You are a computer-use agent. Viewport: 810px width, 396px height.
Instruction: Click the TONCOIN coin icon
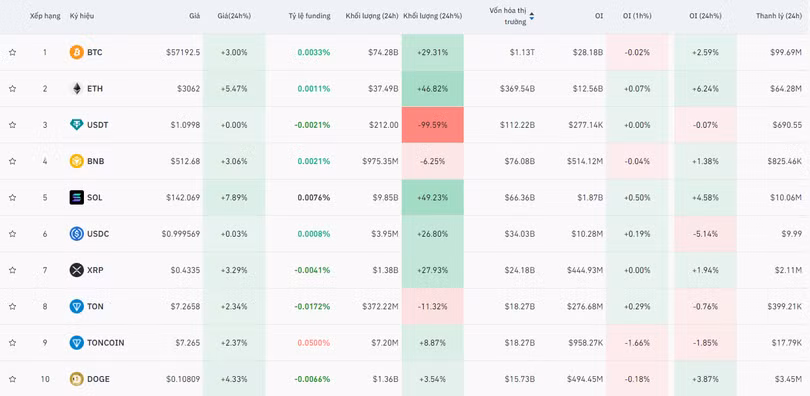(76, 342)
